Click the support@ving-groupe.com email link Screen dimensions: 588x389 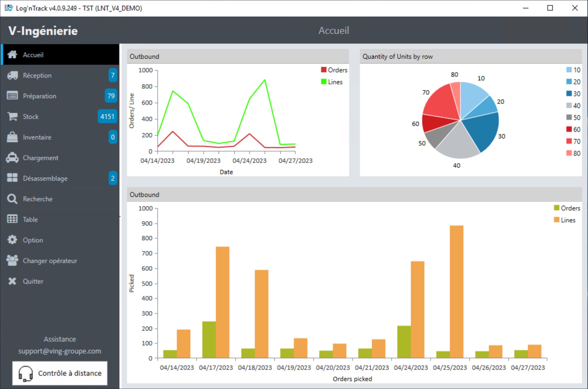(x=60, y=351)
